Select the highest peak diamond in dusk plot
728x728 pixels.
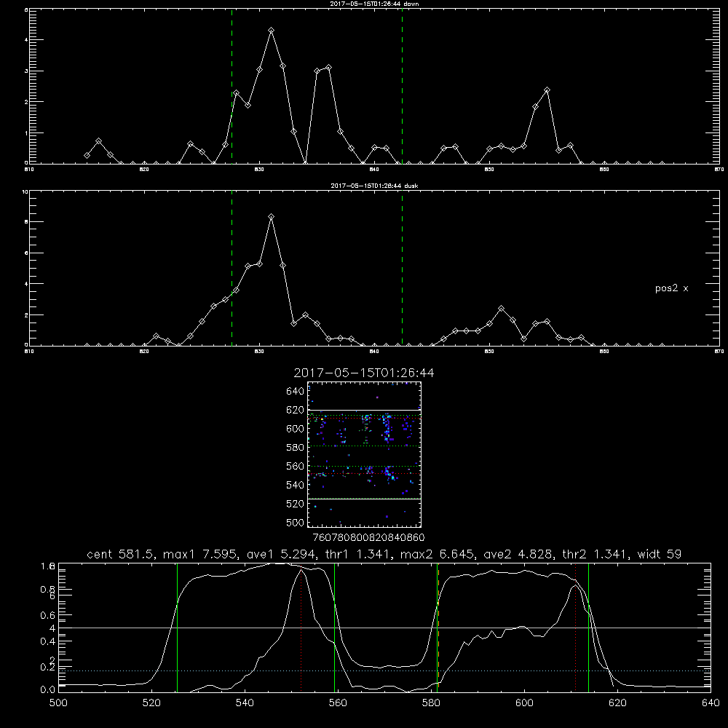pyautogui.click(x=271, y=217)
